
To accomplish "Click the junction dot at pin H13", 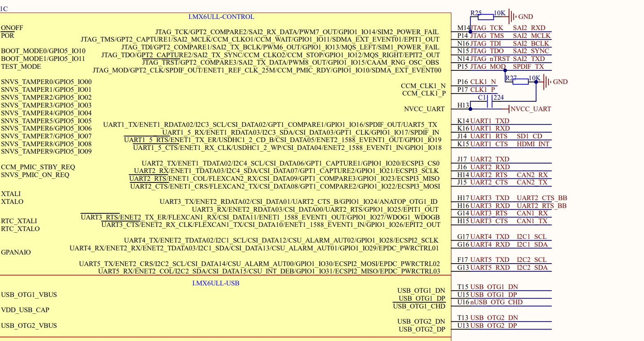I will (470, 109).
